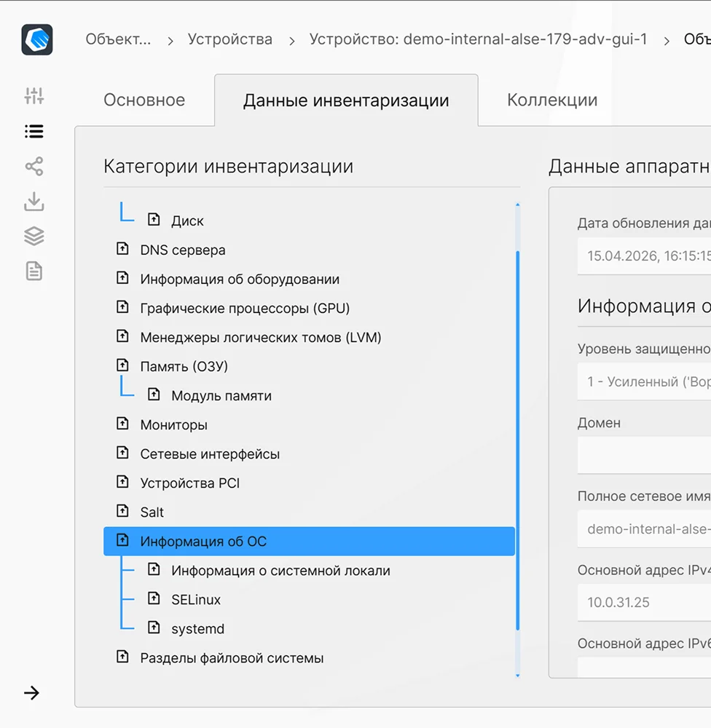Open the Коллекции tab
The image size is (711, 728).
point(552,100)
